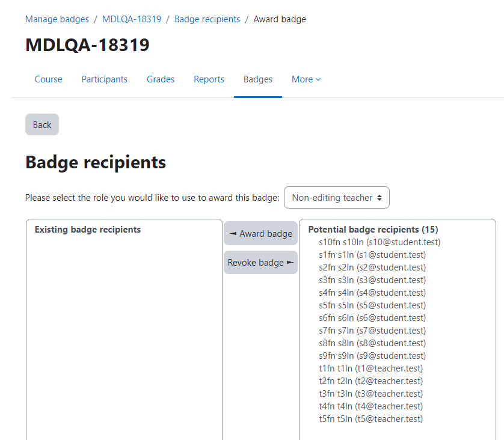Screen dimensions: 504x440
Task: Switch to the Course tab
Action: click(49, 79)
